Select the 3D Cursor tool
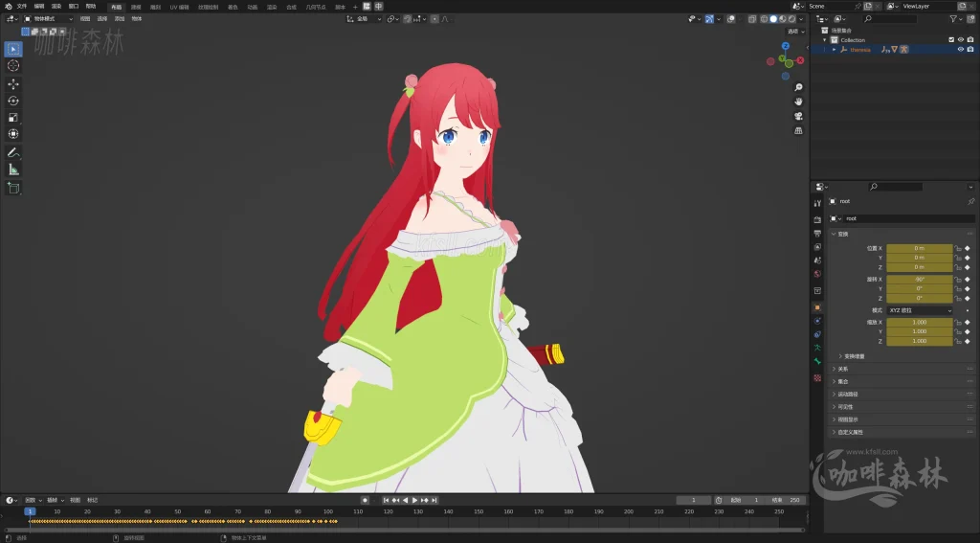This screenshot has height=543, width=980. click(x=13, y=66)
